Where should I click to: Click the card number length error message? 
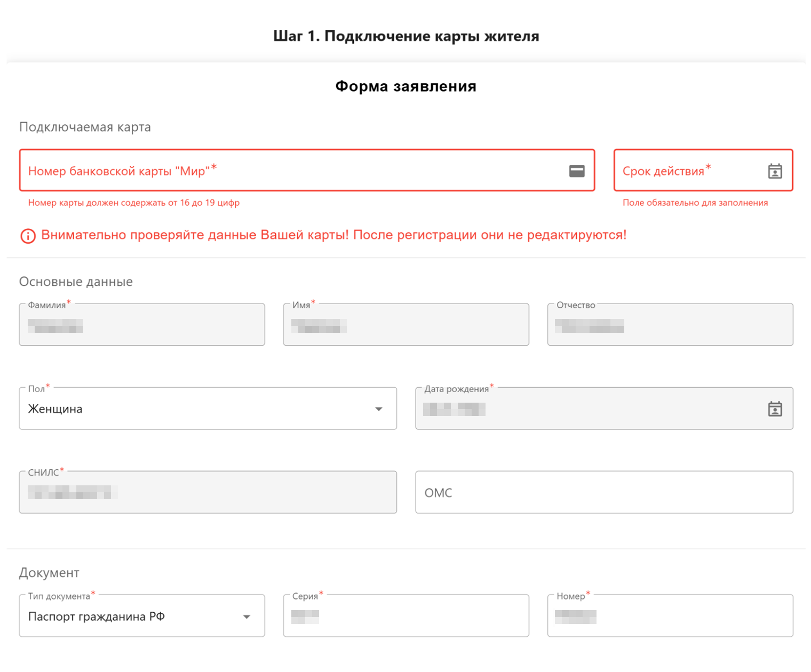click(x=134, y=203)
